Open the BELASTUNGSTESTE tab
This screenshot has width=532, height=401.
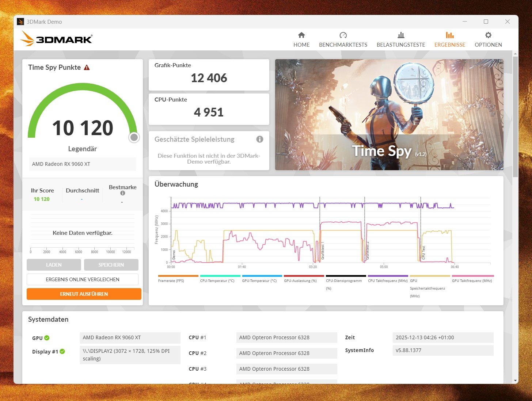(401, 40)
